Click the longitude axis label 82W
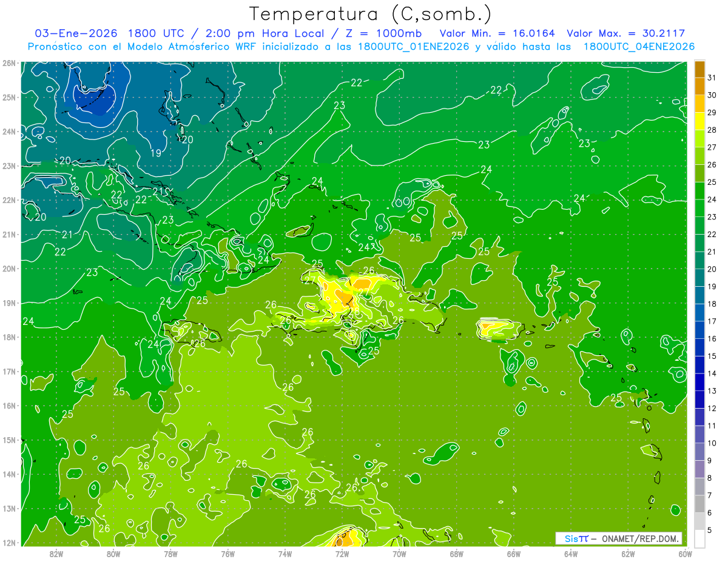The width and height of the screenshot is (728, 562). click(56, 554)
